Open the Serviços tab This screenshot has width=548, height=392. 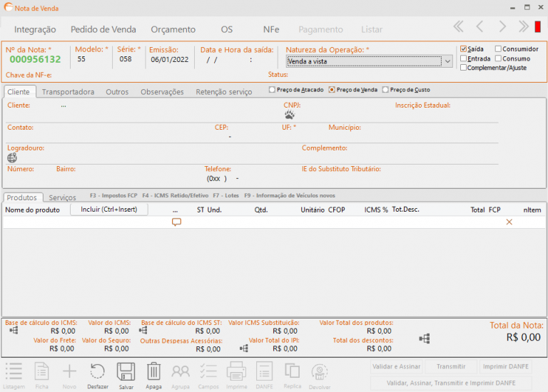coord(62,197)
